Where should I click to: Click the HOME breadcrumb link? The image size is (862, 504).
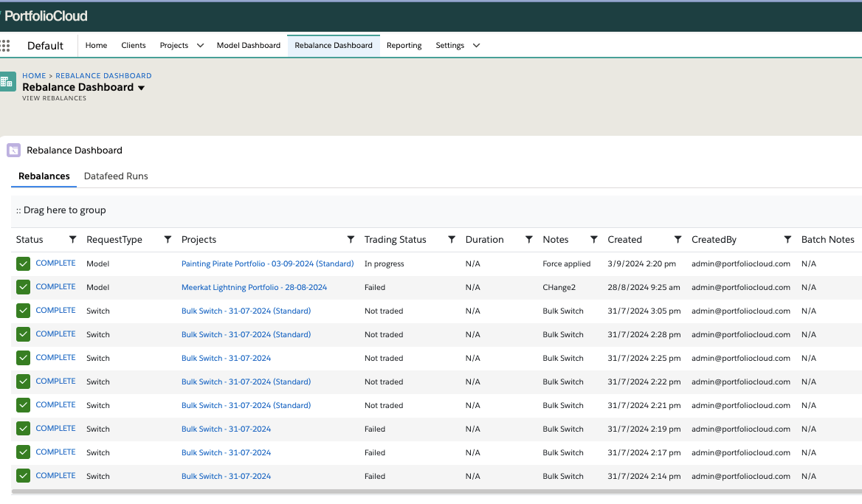[34, 75]
